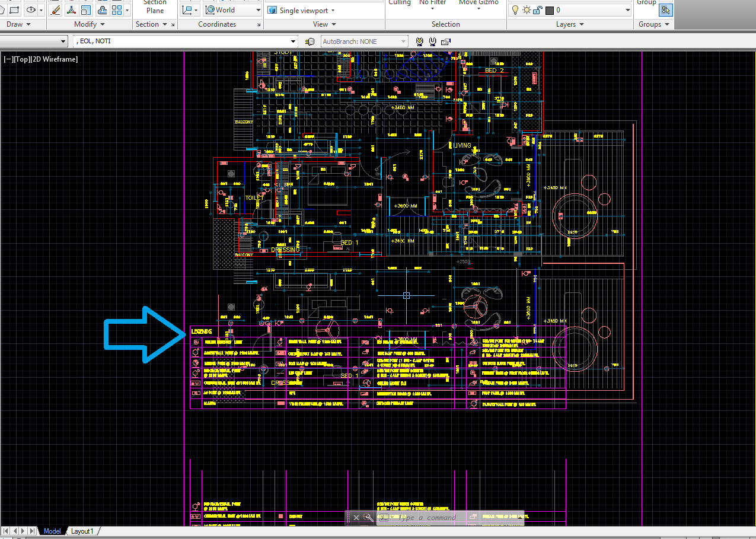Click the plug icon beside the EOL dropdown

tap(310, 42)
